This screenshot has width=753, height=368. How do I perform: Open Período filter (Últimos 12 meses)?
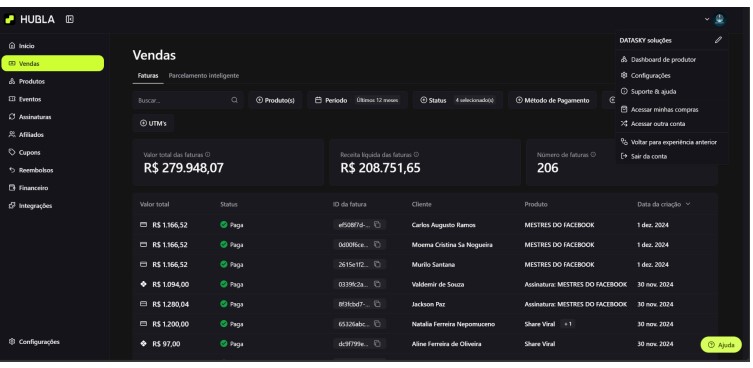(357, 100)
